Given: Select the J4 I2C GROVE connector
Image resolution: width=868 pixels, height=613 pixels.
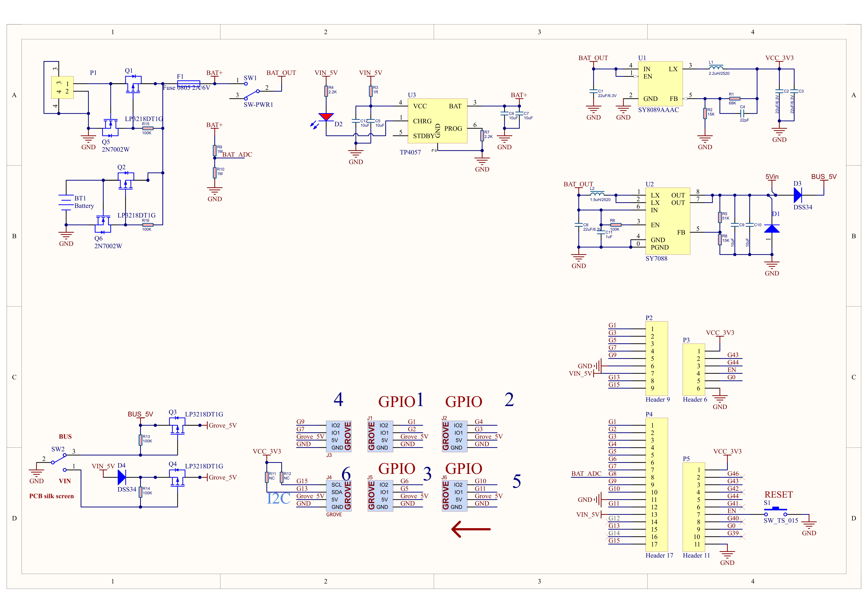Looking at the screenshot, I should coord(339,496).
